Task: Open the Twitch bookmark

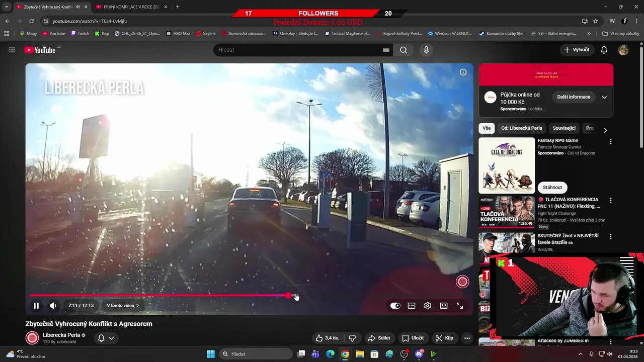Action: pyautogui.click(x=80, y=34)
